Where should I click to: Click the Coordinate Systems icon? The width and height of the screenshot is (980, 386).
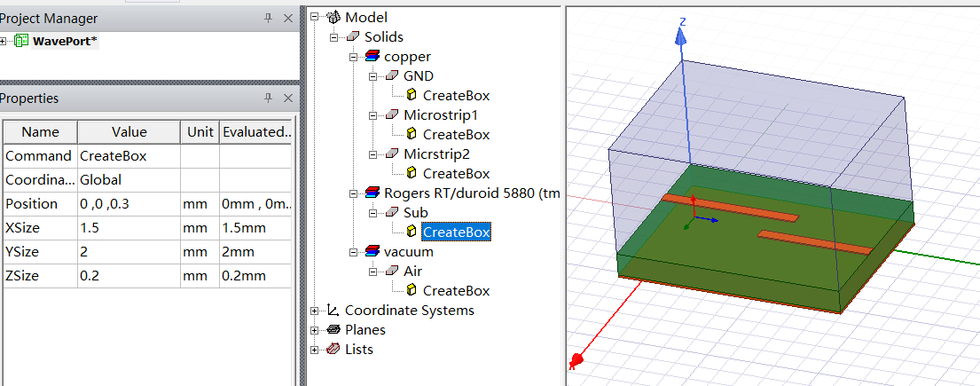click(x=333, y=311)
